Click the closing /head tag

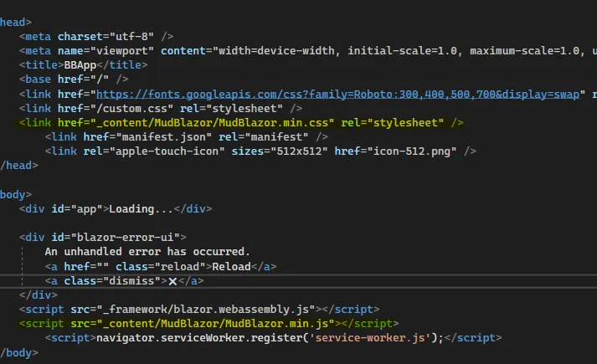pos(19,166)
